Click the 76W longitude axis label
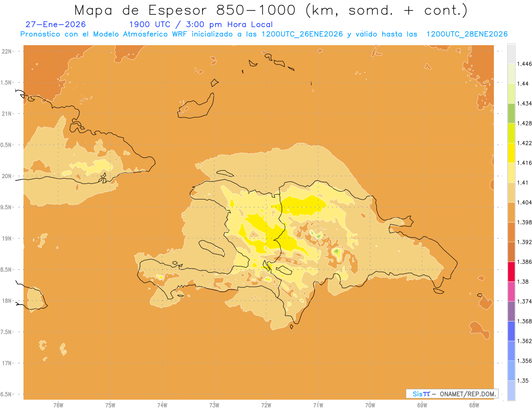The image size is (532, 411). point(58,405)
